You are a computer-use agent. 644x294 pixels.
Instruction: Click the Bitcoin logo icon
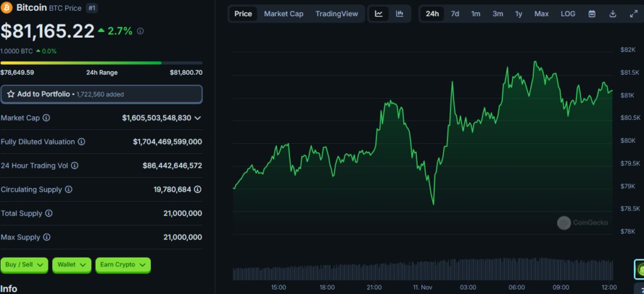point(8,8)
